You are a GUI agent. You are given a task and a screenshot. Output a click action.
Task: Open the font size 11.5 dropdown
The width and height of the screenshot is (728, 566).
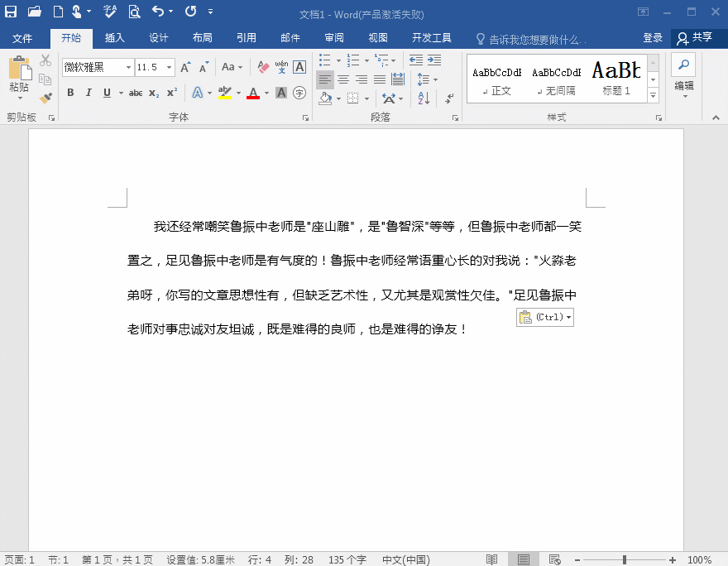pos(170,67)
